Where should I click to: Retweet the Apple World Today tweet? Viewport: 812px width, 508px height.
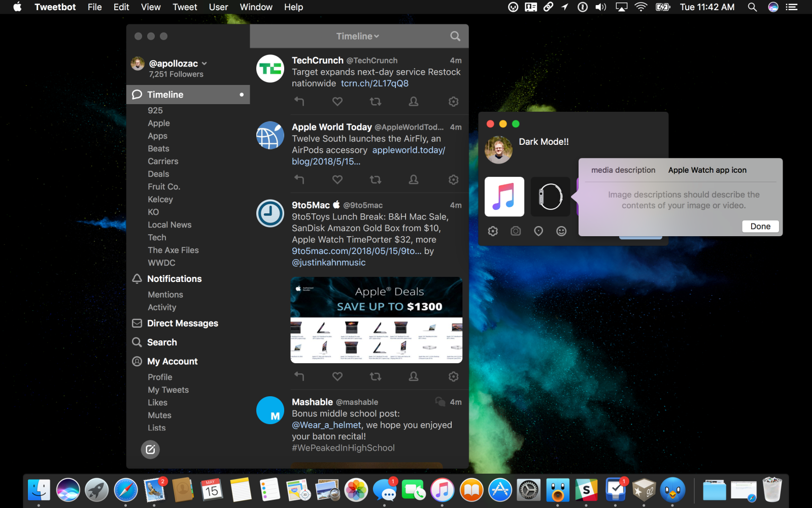pos(376,179)
